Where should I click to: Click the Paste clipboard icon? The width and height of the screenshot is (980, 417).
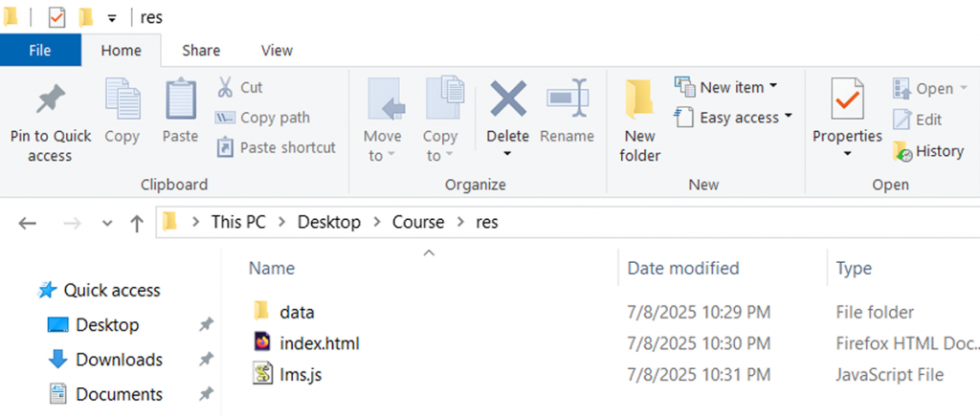(x=179, y=99)
